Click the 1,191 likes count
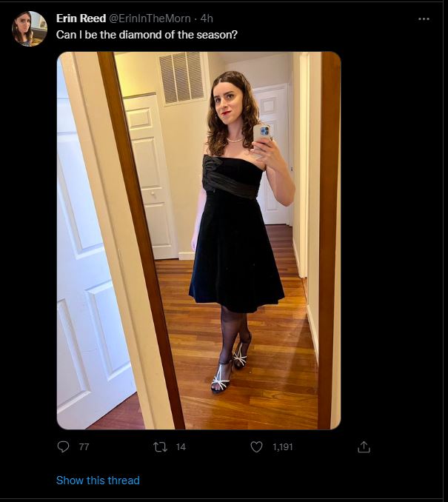448x502 pixels. point(282,447)
